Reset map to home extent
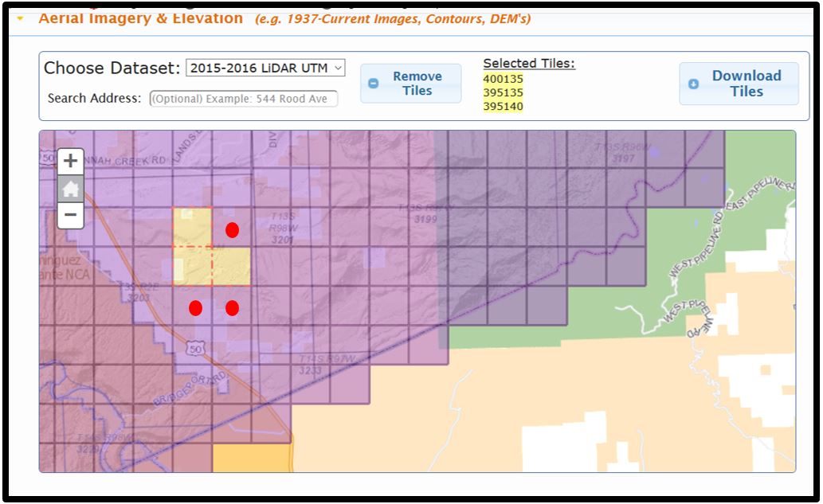 click(70, 189)
